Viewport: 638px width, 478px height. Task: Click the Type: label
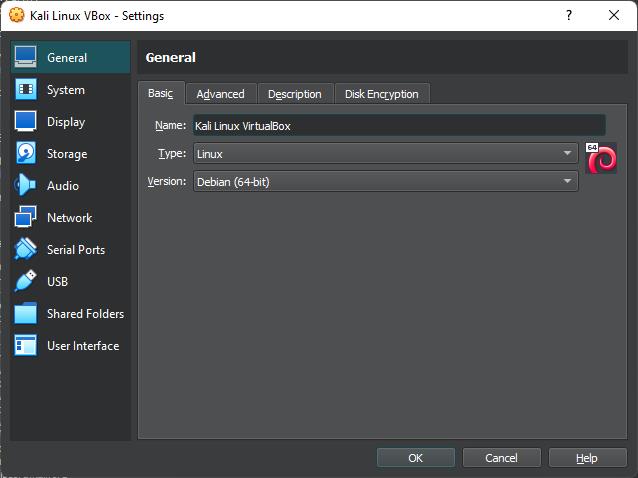[x=172, y=153]
